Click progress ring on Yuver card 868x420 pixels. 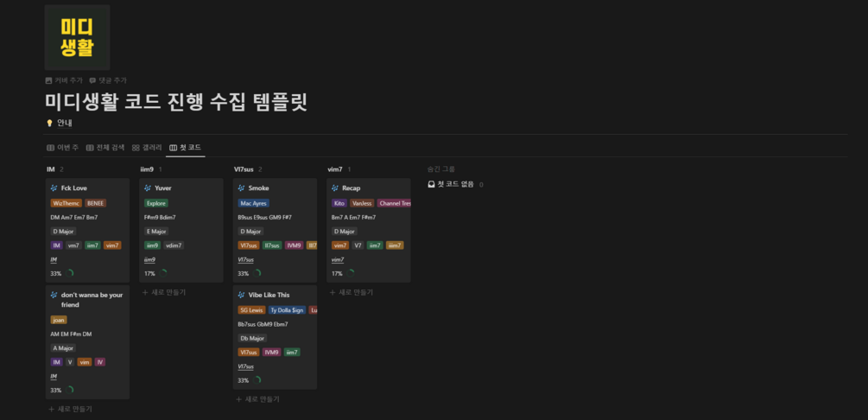point(163,273)
